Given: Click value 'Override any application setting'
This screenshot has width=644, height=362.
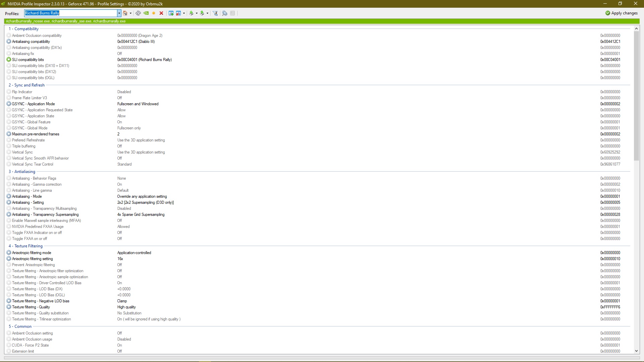Looking at the screenshot, I should (142, 196).
